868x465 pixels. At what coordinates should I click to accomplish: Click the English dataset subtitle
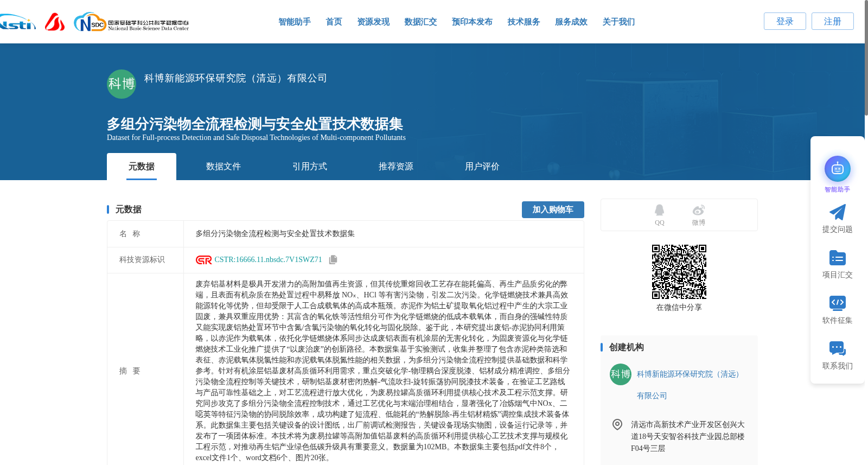(256, 138)
